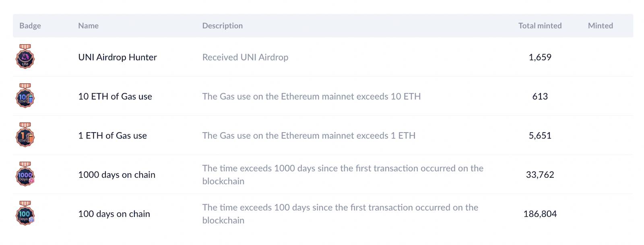Open the 10 ETH of Gas use name
This screenshot has width=644, height=245.
pos(115,96)
